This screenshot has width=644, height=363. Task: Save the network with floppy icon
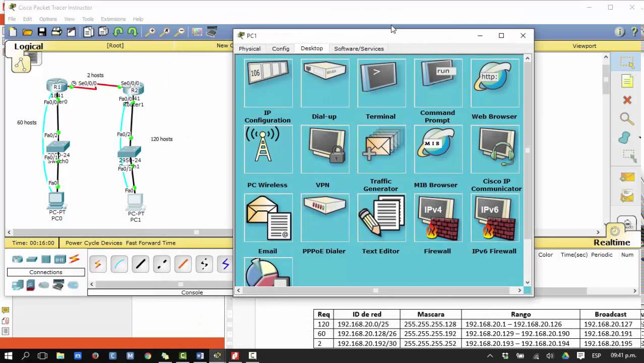[x=42, y=32]
